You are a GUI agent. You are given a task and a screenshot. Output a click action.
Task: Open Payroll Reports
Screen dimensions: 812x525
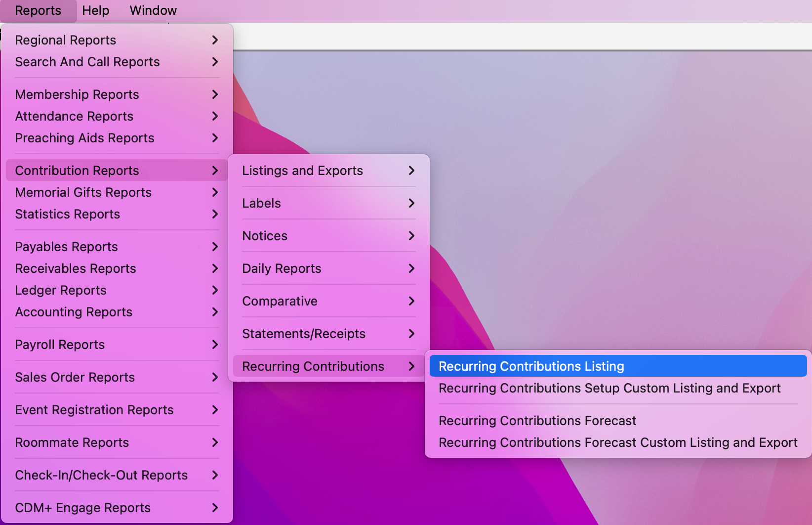(59, 345)
